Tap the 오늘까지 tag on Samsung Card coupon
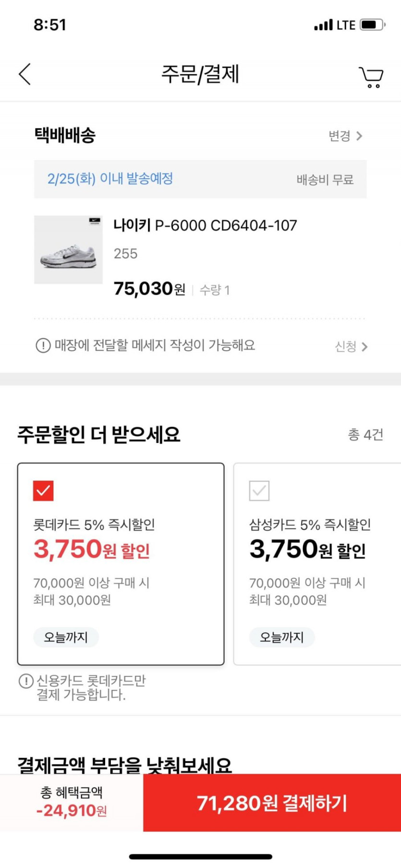The height and width of the screenshot is (868, 401). pyautogui.click(x=282, y=637)
